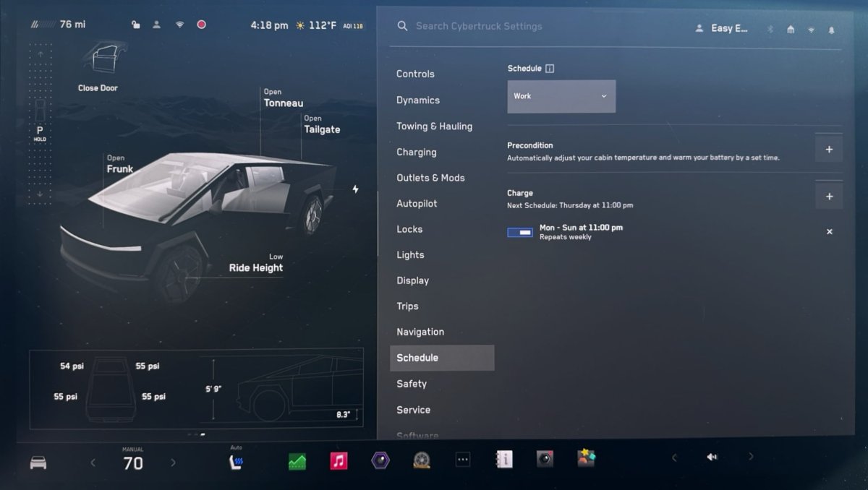Open the purple hexagon camera app

tap(380, 460)
